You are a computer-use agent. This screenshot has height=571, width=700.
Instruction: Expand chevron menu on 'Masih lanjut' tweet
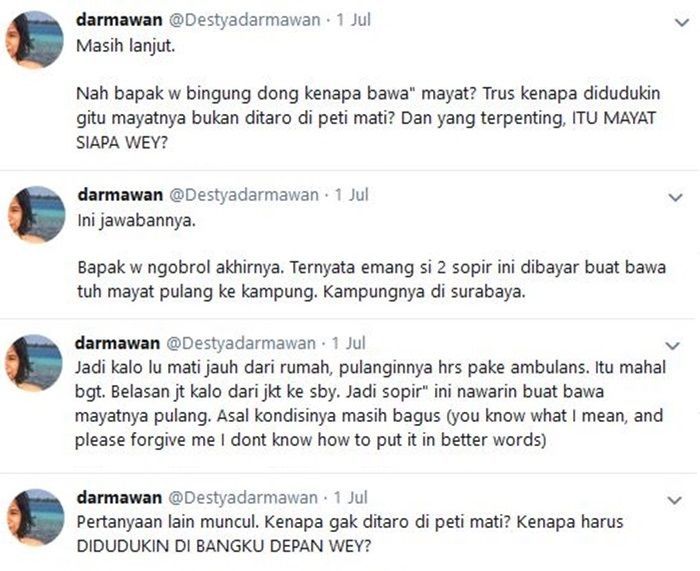pyautogui.click(x=682, y=22)
